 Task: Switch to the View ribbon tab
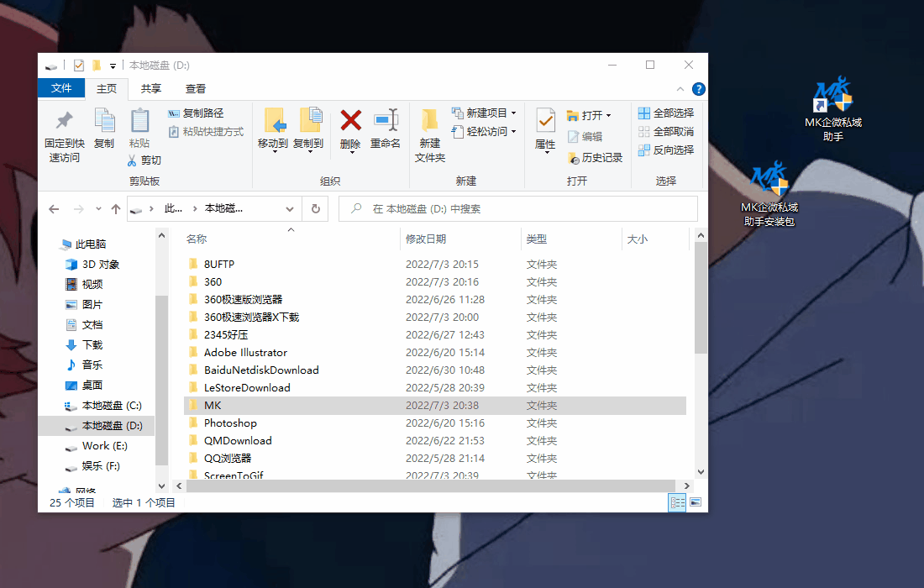[196, 88]
